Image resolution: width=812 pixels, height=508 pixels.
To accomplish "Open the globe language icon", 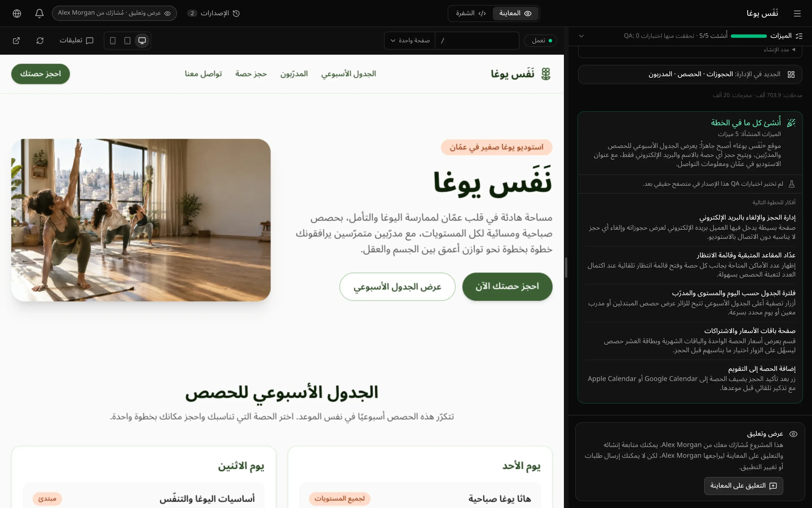I will pyautogui.click(x=17, y=13).
